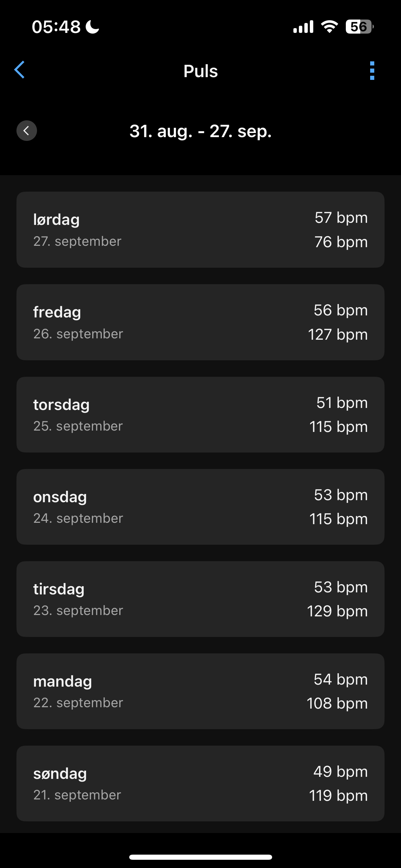This screenshot has height=868, width=401.
Task: Tap the 05:48 clock in status bar
Action: pyautogui.click(x=56, y=27)
